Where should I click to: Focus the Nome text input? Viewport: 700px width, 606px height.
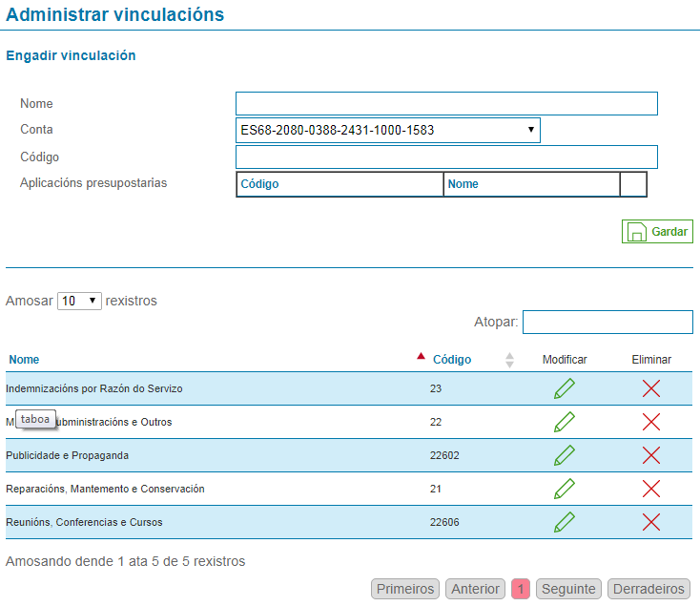pyautogui.click(x=446, y=103)
